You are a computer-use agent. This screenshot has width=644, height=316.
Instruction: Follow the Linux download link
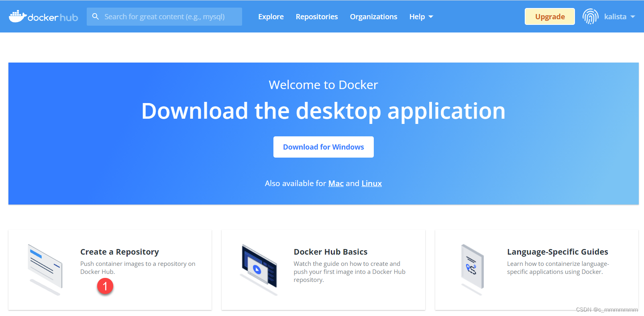(372, 183)
